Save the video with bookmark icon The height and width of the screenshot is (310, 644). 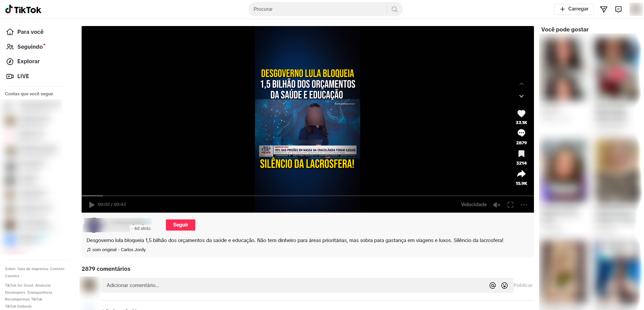pyautogui.click(x=521, y=154)
